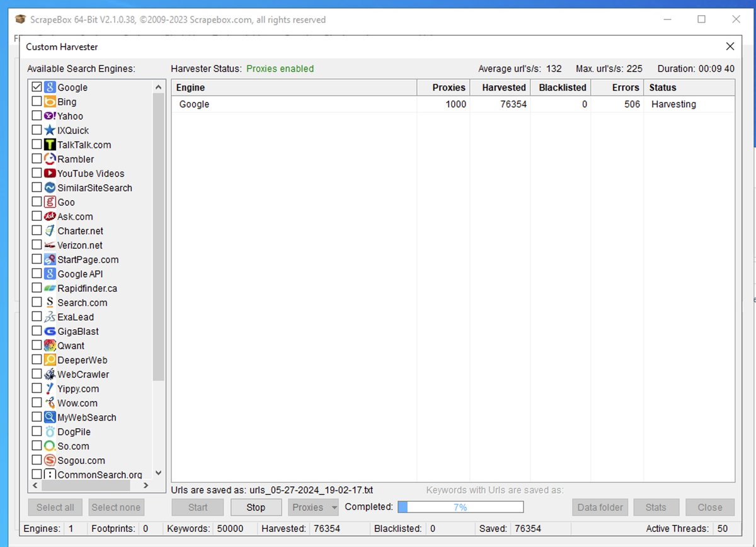756x547 pixels.
Task: Click the Rambler engine icon
Action: tap(50, 159)
